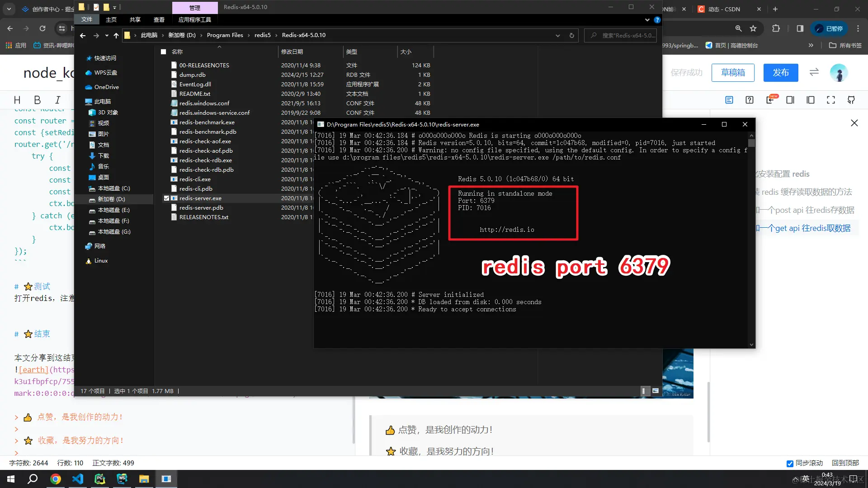Open the GitHub icon in the editor toolbar

(851, 100)
